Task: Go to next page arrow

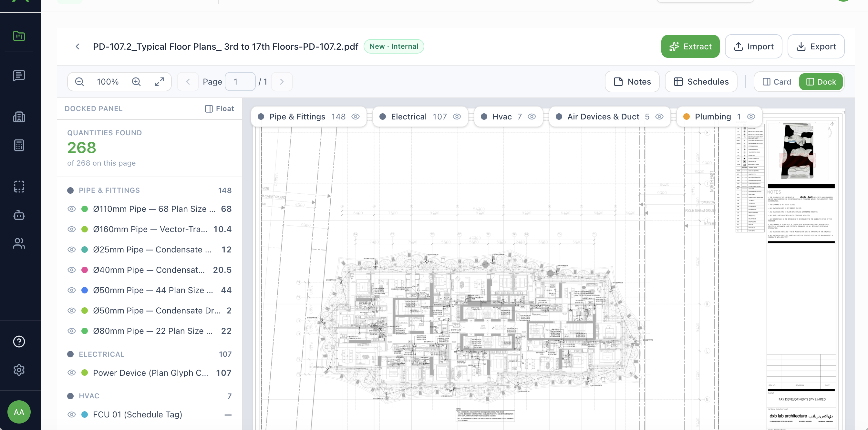Action: pos(282,81)
